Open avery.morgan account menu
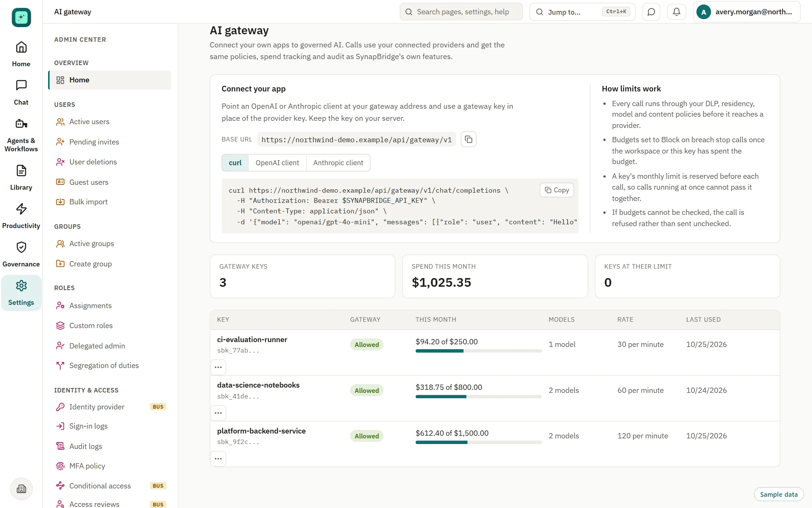812x508 pixels. (x=747, y=12)
